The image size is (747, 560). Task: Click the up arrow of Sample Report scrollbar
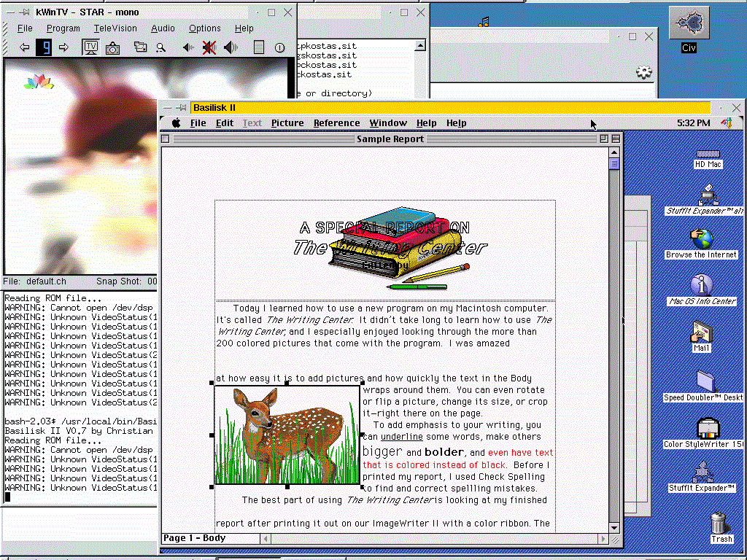coord(614,152)
